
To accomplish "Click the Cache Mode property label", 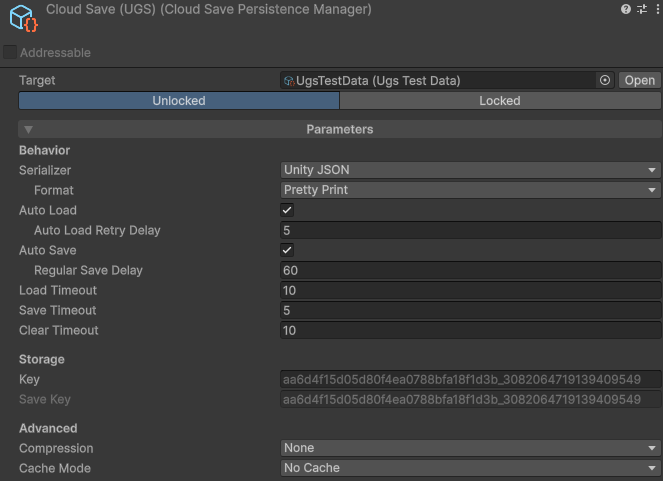I will (x=55, y=468).
